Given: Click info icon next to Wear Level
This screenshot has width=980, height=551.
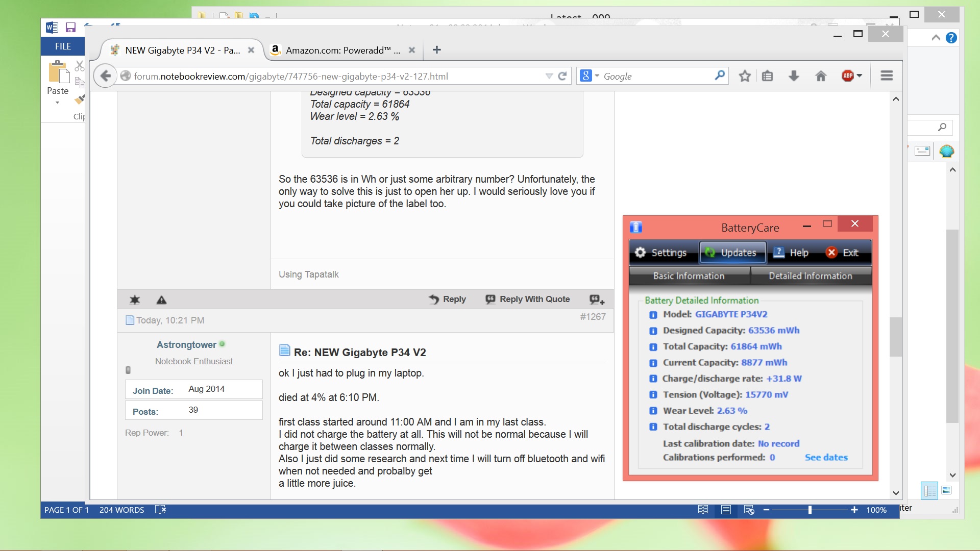Looking at the screenshot, I should pos(653,411).
